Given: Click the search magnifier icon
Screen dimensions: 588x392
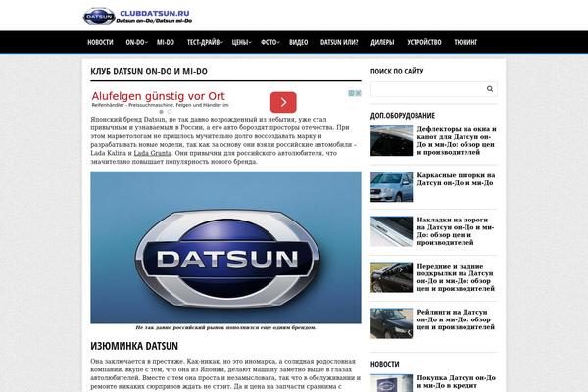Looking at the screenshot, I should pos(490,89).
